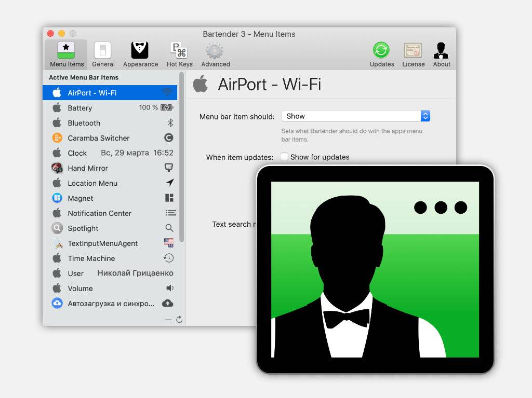Click the refresh icon below list
Screen dimensions: 532x398
pos(179,320)
